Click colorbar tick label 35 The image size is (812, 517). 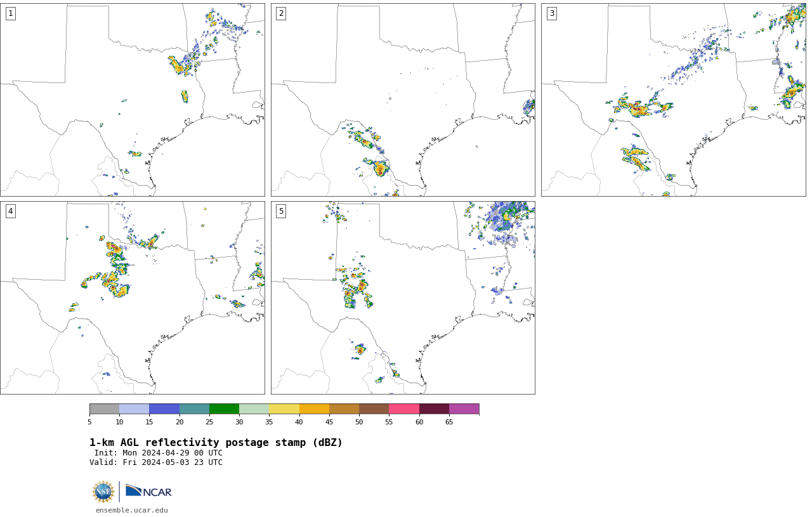coord(269,422)
